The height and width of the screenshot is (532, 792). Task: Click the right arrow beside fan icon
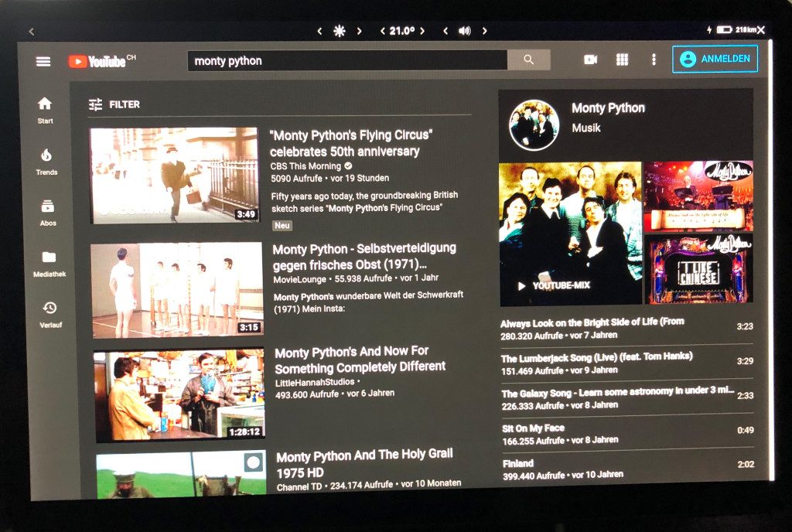pos(359,31)
